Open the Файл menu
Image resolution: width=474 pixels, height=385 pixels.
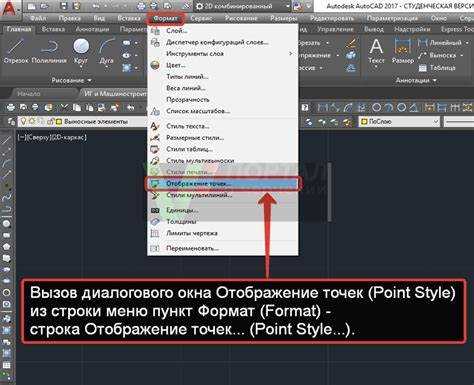38,19
